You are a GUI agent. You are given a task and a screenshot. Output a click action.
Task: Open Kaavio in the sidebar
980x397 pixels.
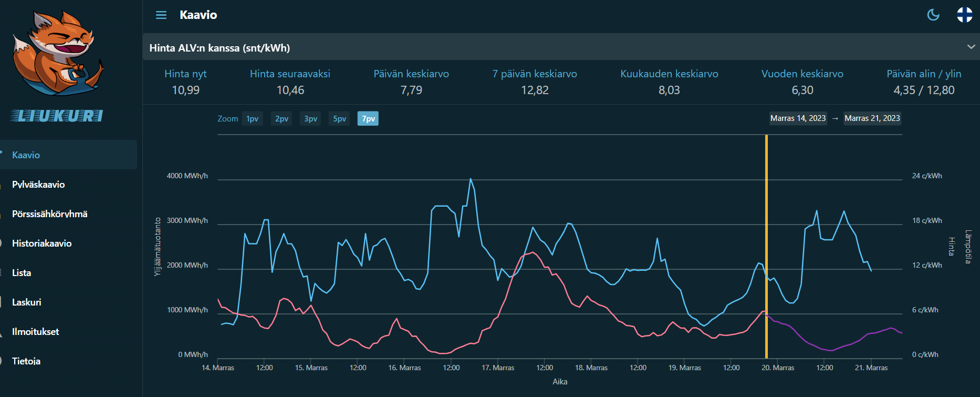coord(26,155)
